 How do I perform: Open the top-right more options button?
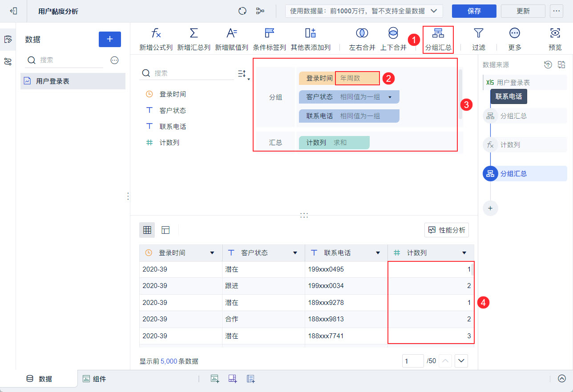point(557,11)
